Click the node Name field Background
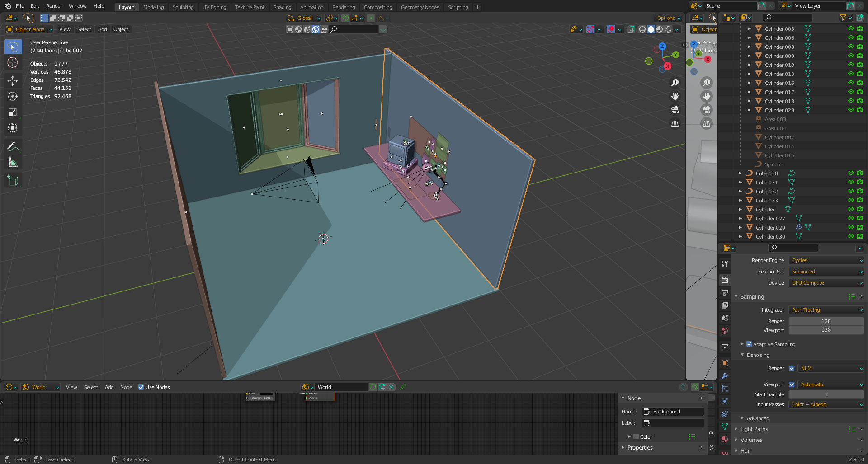Viewport: 868px width, 464px height. tap(673, 412)
